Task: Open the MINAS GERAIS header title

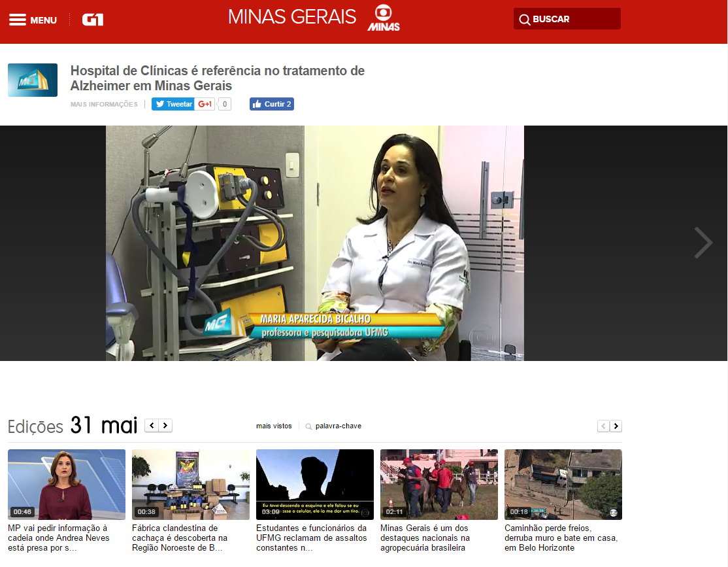Action: coord(292,17)
